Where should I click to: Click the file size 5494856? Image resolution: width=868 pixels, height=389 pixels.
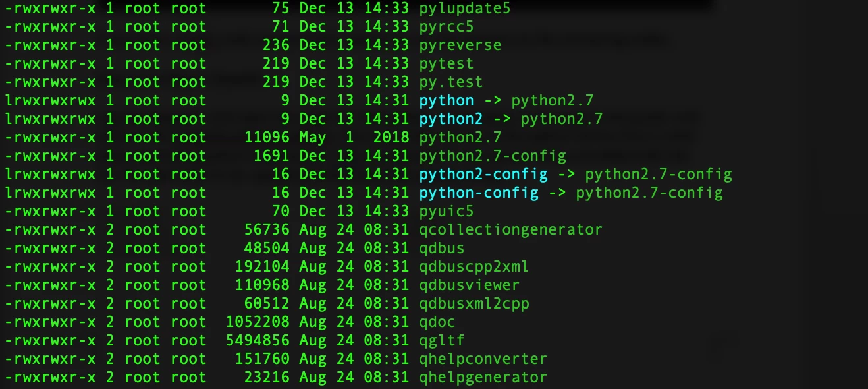(258, 341)
